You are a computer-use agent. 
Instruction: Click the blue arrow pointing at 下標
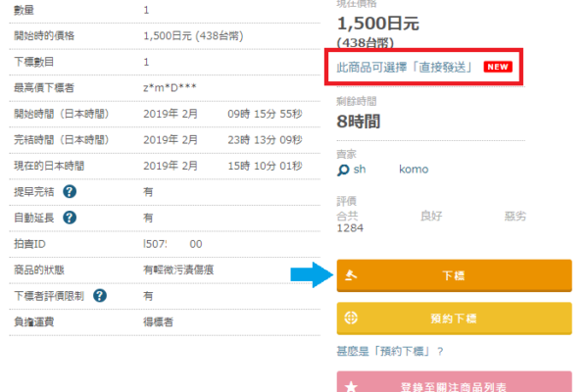tap(312, 275)
